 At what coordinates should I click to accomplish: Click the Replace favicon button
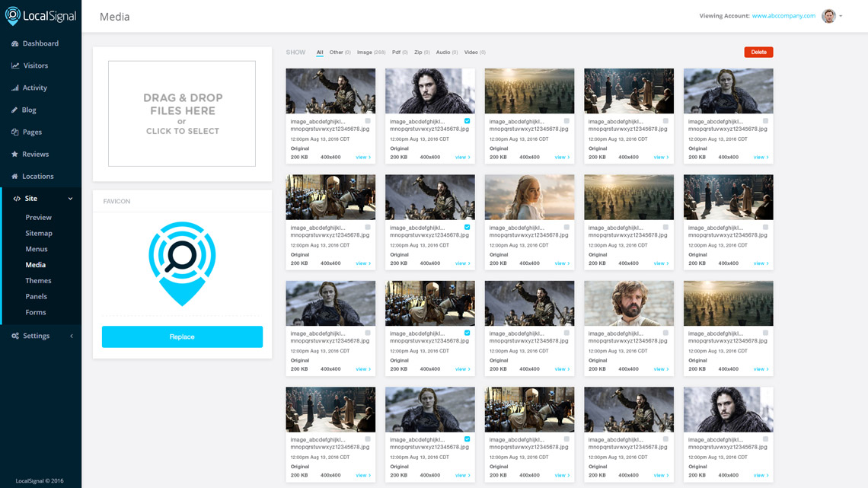point(182,336)
